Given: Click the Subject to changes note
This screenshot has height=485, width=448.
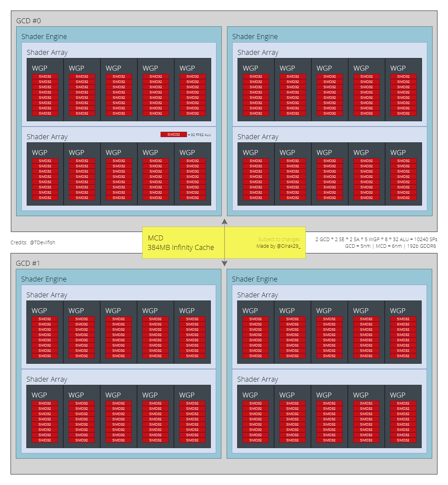Looking at the screenshot, I should pos(279,239).
